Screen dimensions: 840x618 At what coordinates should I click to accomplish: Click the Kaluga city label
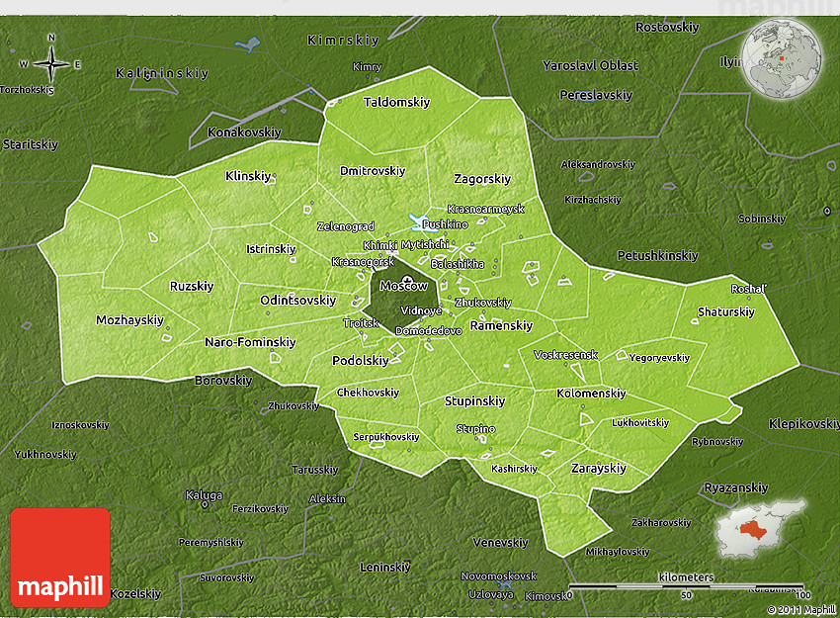204,495
